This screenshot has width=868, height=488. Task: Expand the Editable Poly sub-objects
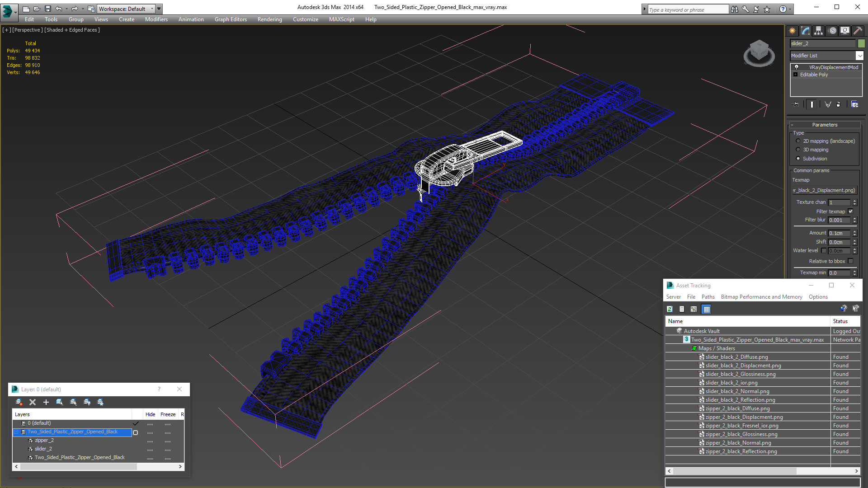pyautogui.click(x=796, y=75)
